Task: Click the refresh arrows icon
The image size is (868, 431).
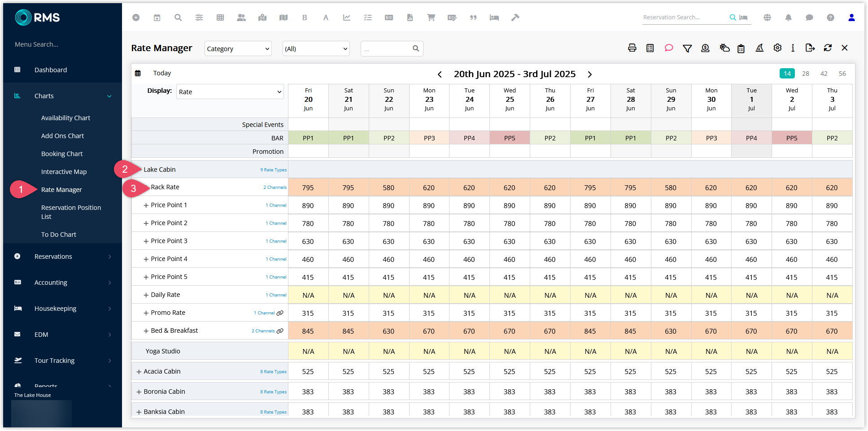Action: (x=828, y=48)
